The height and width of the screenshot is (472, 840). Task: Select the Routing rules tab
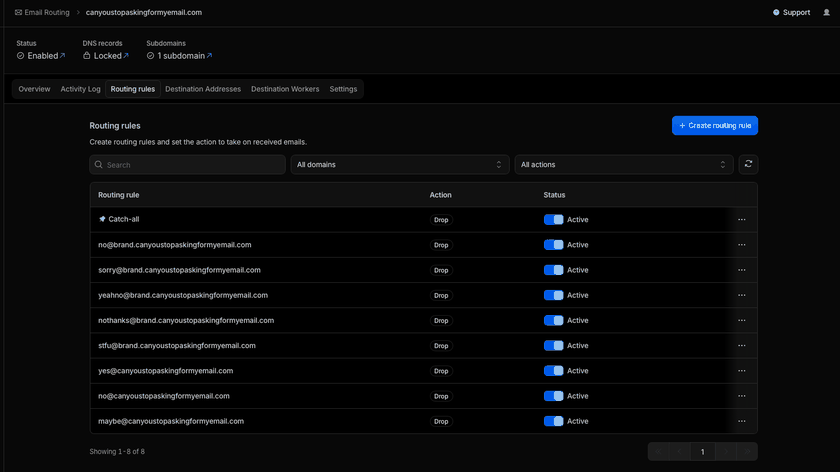point(133,89)
